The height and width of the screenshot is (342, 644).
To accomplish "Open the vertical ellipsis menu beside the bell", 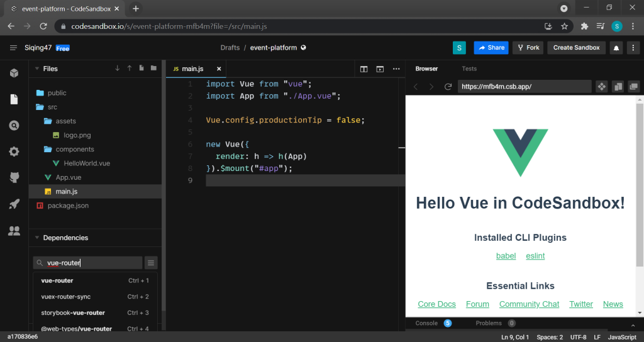I will point(633,48).
